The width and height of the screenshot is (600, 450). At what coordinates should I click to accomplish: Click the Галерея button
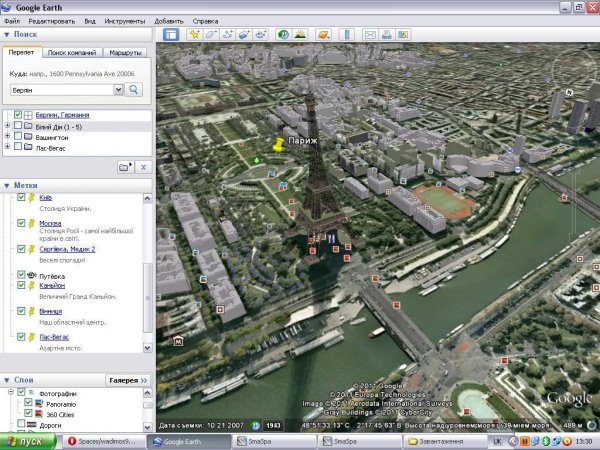[128, 380]
